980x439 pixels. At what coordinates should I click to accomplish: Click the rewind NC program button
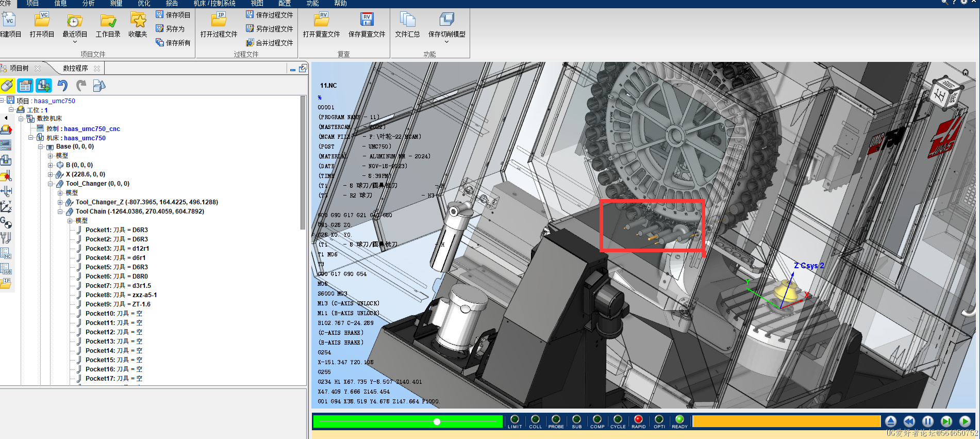coord(909,421)
